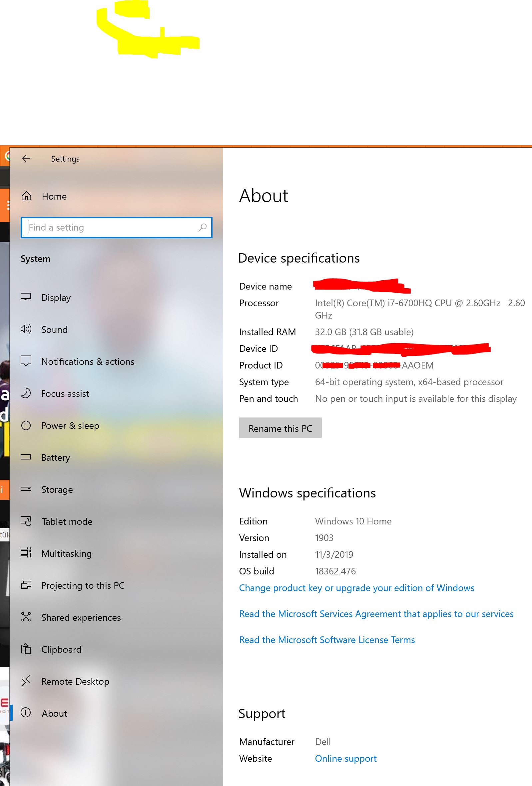Screen dimensions: 532x786
Task: Click the back arrow in Settings
Action: pyautogui.click(x=26, y=158)
